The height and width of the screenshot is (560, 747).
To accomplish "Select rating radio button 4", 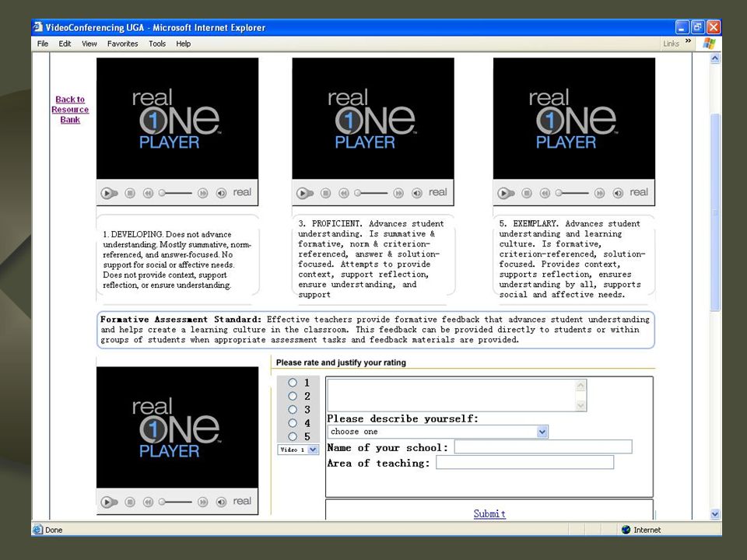I will 293,423.
